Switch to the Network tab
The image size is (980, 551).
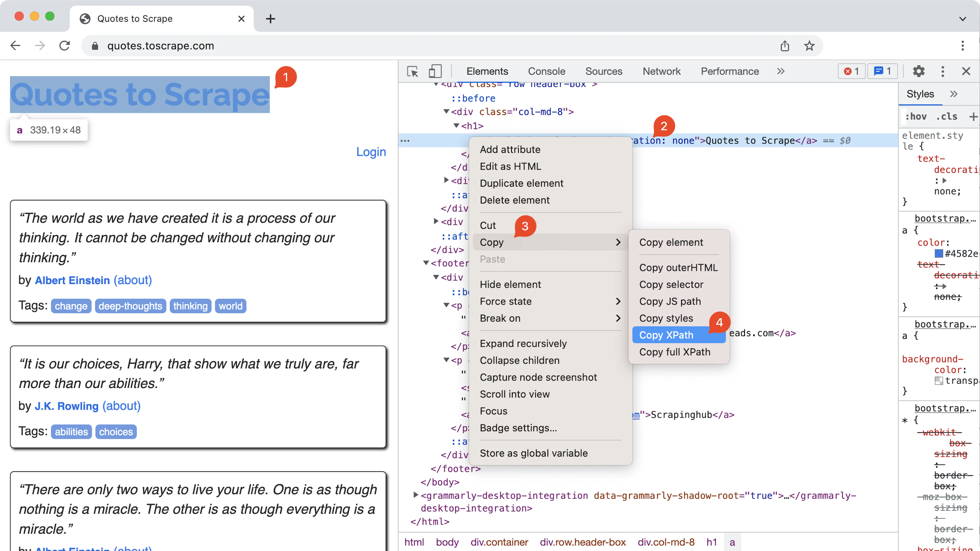661,71
